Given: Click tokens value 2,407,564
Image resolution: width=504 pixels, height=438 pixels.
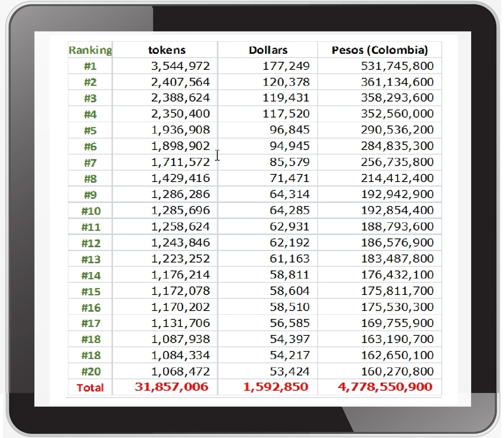Looking at the screenshot, I should click(181, 82).
